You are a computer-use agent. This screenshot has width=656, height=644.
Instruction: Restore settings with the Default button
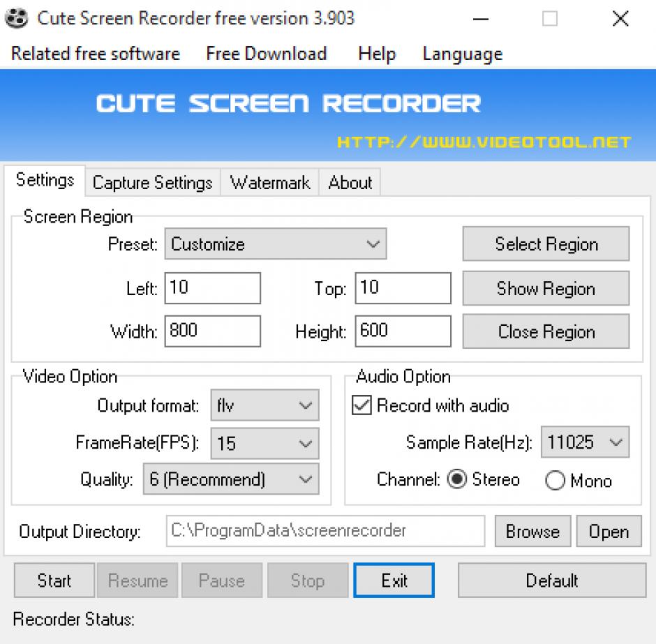coord(552,581)
